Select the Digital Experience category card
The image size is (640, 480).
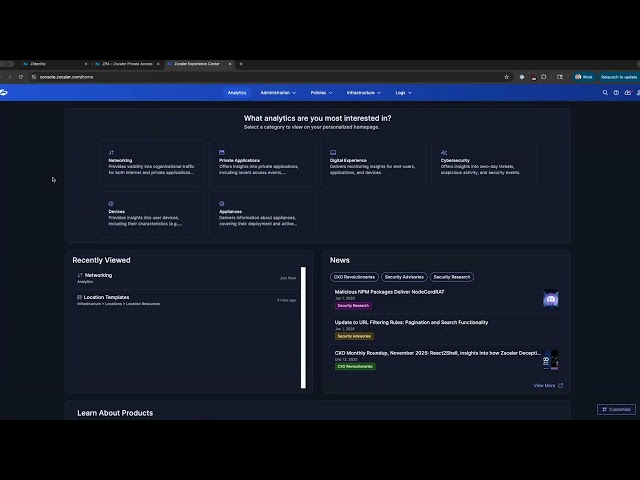(x=373, y=163)
